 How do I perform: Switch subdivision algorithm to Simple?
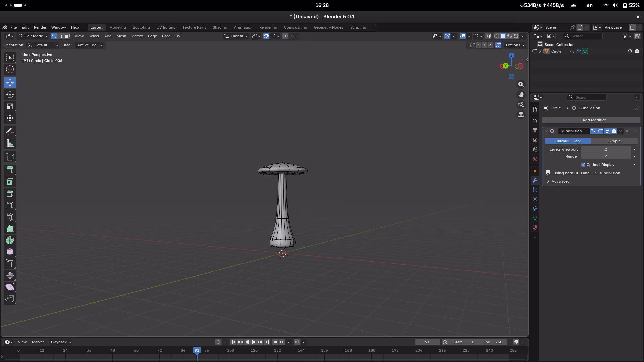615,141
